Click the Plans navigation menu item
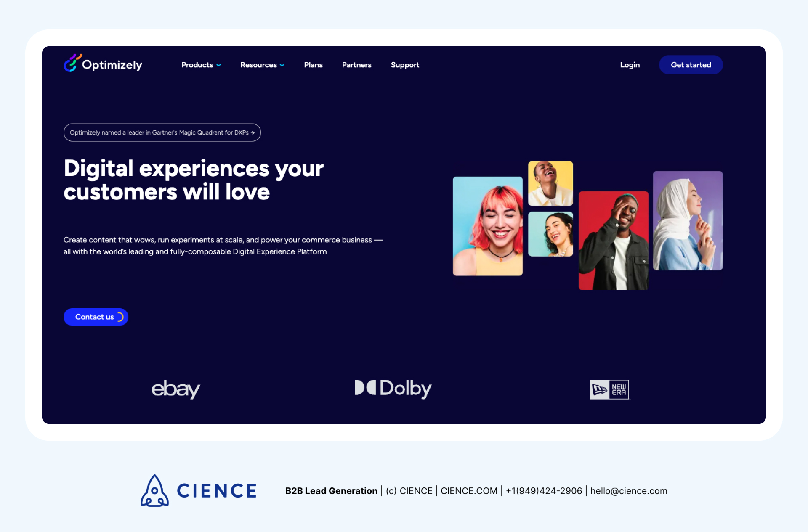This screenshot has width=808, height=532. tap(313, 65)
